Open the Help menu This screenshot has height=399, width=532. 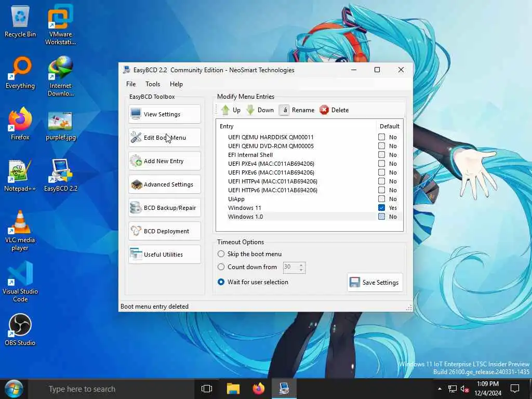(x=176, y=84)
